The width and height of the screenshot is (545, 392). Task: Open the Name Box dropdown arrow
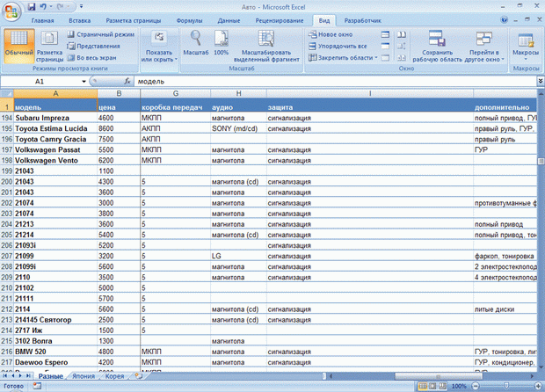point(84,82)
